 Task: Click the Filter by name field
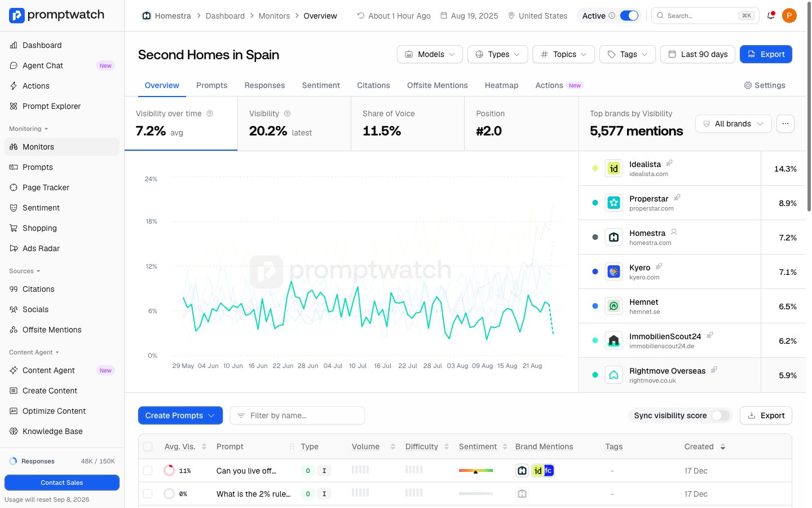click(297, 415)
